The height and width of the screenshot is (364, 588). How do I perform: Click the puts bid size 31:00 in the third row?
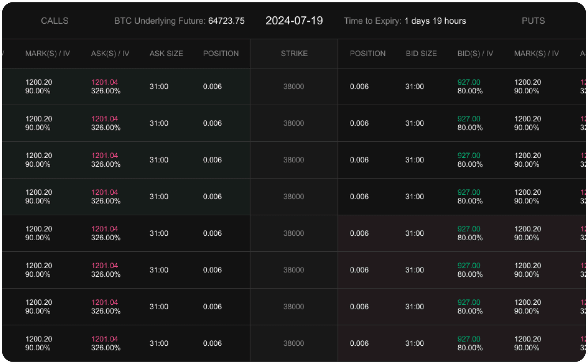pyautogui.click(x=415, y=160)
